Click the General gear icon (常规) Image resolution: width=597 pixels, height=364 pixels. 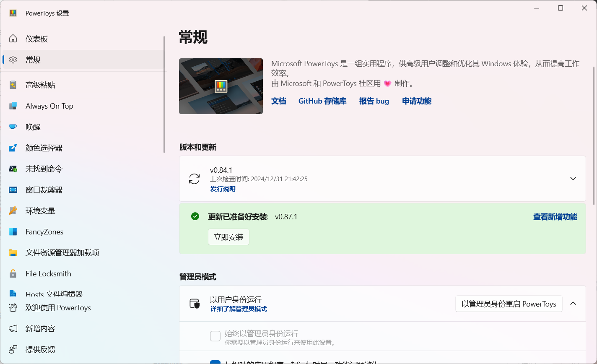[13, 60]
